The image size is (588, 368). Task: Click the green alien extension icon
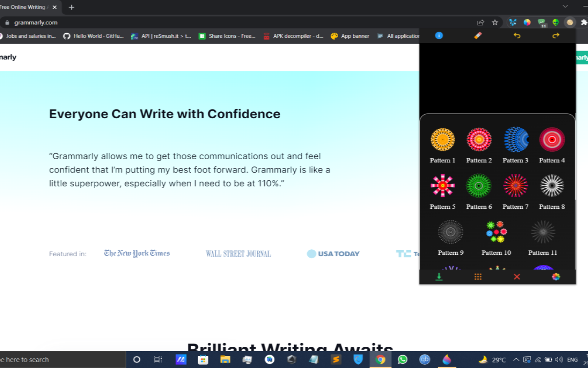[556, 22]
